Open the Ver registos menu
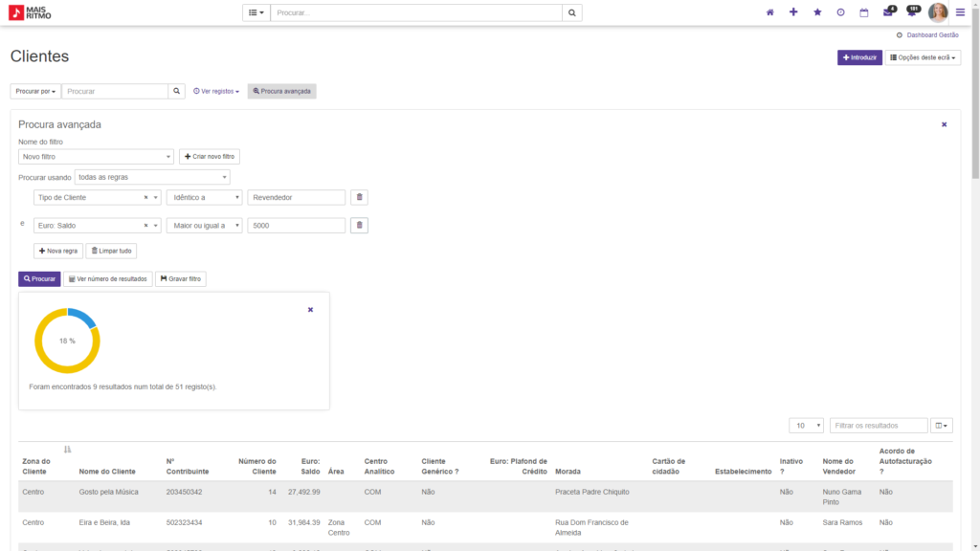 (x=216, y=91)
